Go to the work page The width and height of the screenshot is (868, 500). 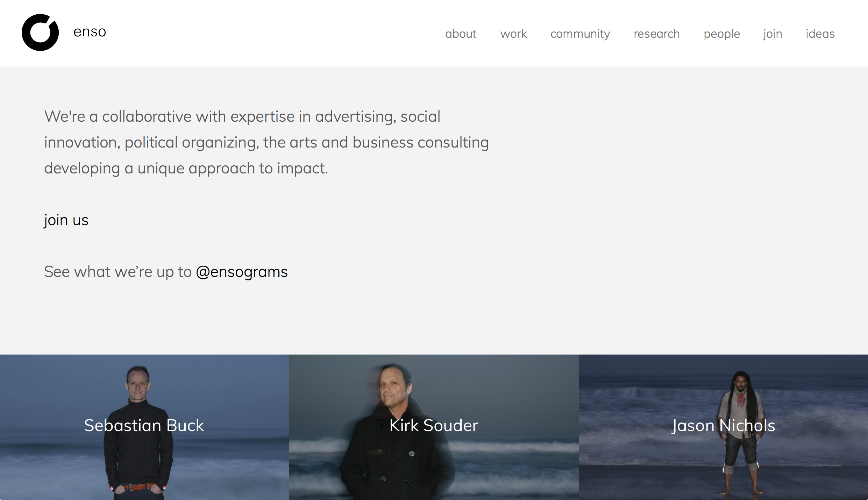point(513,34)
